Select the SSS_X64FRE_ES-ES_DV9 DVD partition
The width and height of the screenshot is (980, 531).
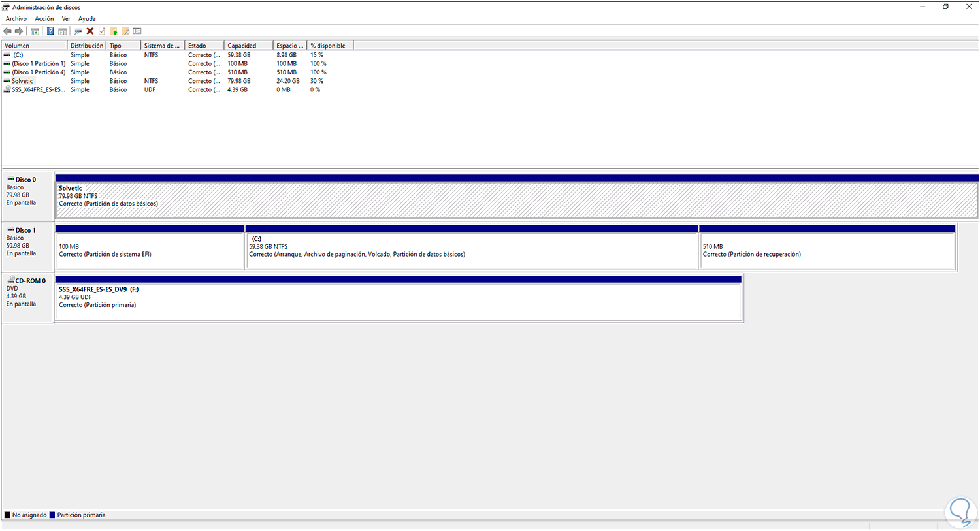click(x=392, y=297)
